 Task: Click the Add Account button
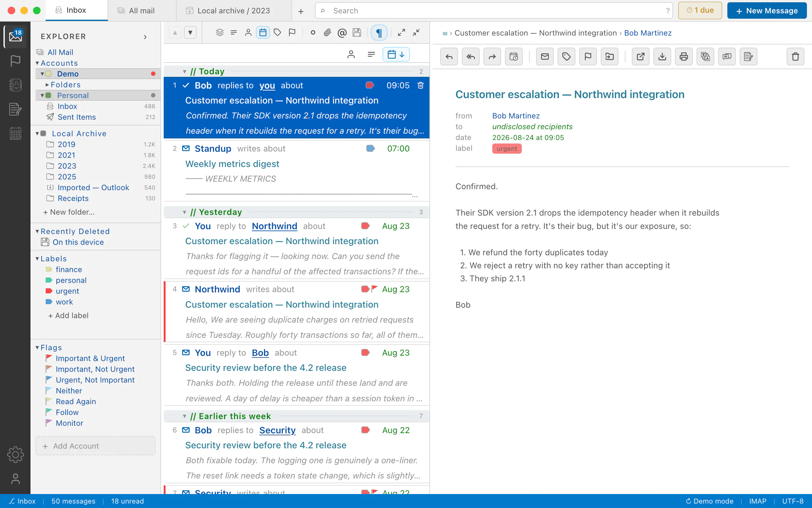tap(95, 446)
